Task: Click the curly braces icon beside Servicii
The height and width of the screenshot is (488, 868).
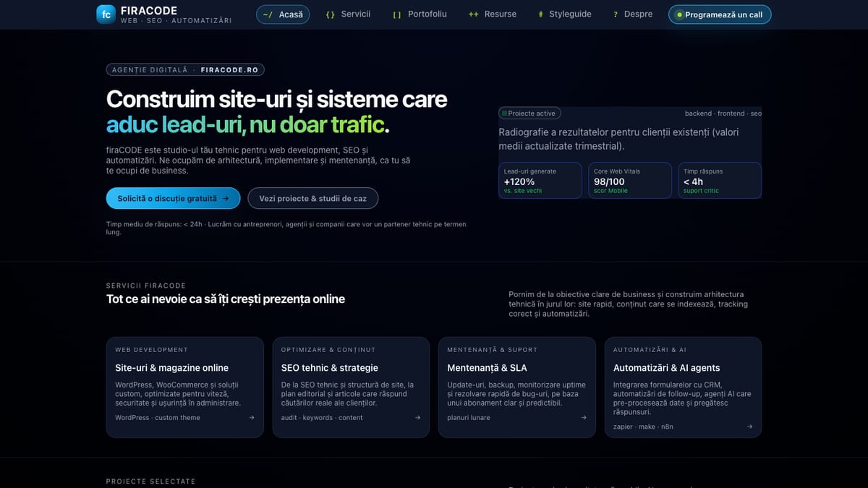Action: [331, 14]
